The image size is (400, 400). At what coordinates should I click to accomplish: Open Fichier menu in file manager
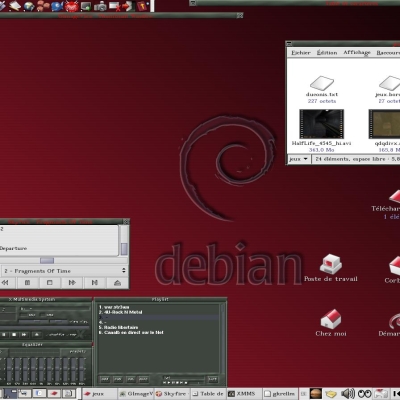click(301, 53)
